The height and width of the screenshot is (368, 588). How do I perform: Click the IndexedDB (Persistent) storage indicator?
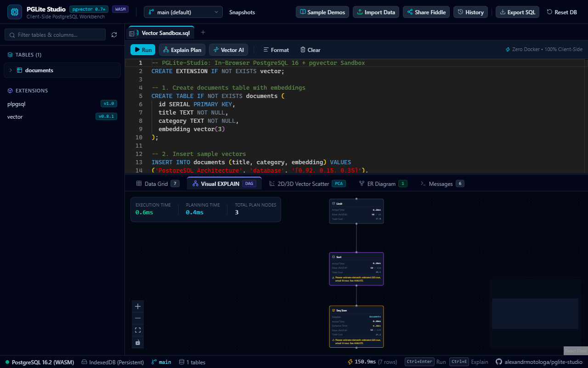[x=113, y=362]
